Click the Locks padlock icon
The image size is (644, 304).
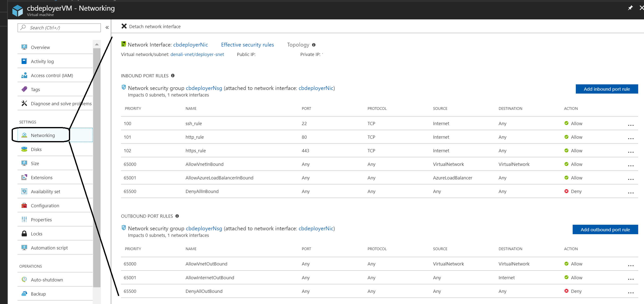click(24, 233)
